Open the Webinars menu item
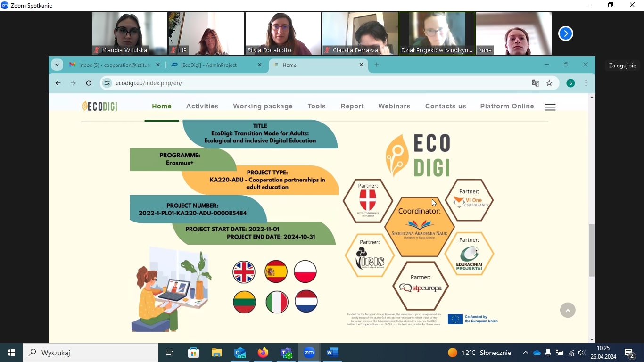Viewport: 644px width, 362px height. coord(395,106)
